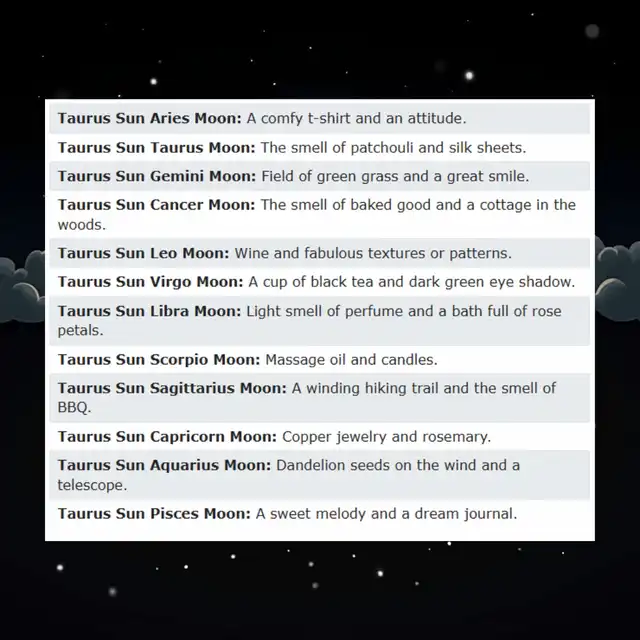
Task: Select the Taurus Sun Libra Moon row
Action: pos(320,321)
